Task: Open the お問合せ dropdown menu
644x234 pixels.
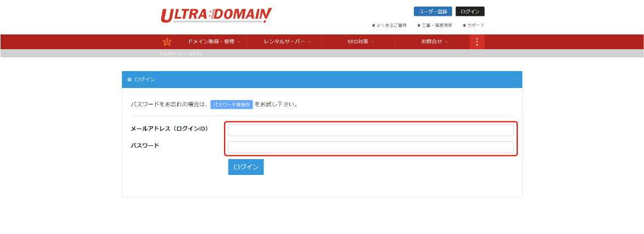Action: tap(434, 42)
